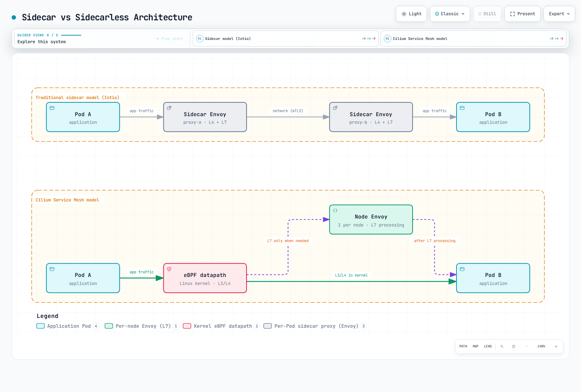Click window icon on Cilium Pod A
This screenshot has height=392, width=581.
[x=52, y=269]
